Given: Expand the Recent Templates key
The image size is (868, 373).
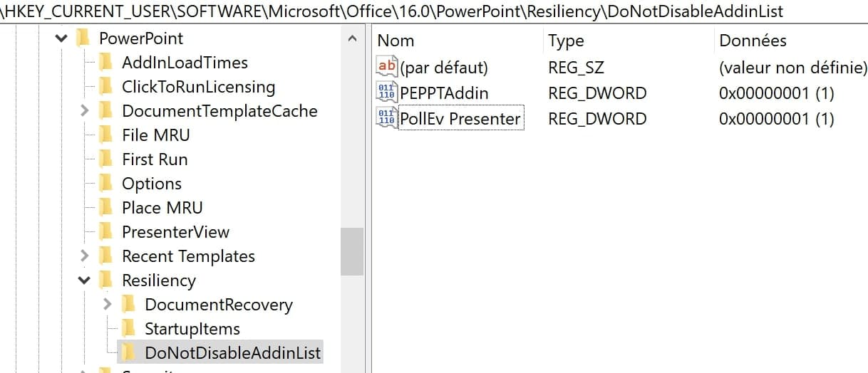Looking at the screenshot, I should click(x=84, y=256).
